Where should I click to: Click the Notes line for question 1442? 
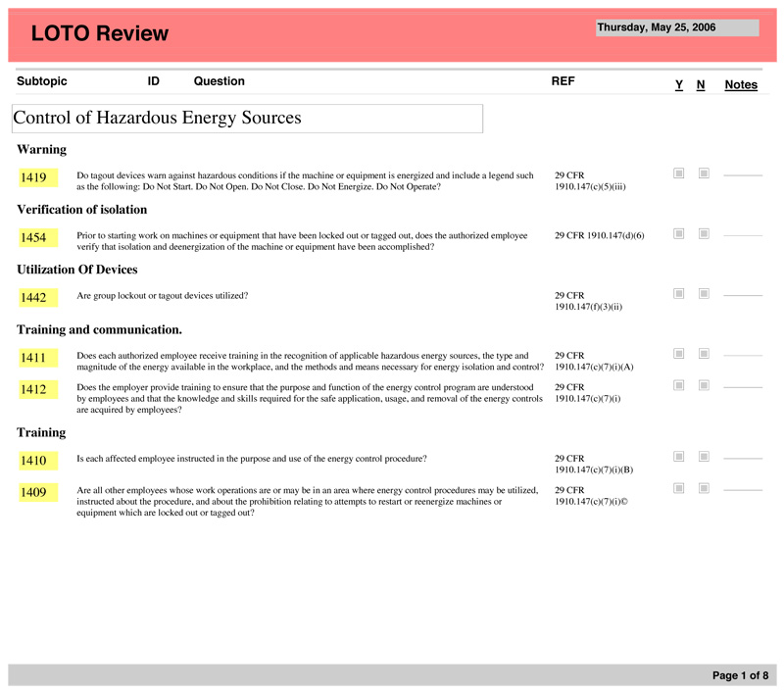click(x=743, y=295)
